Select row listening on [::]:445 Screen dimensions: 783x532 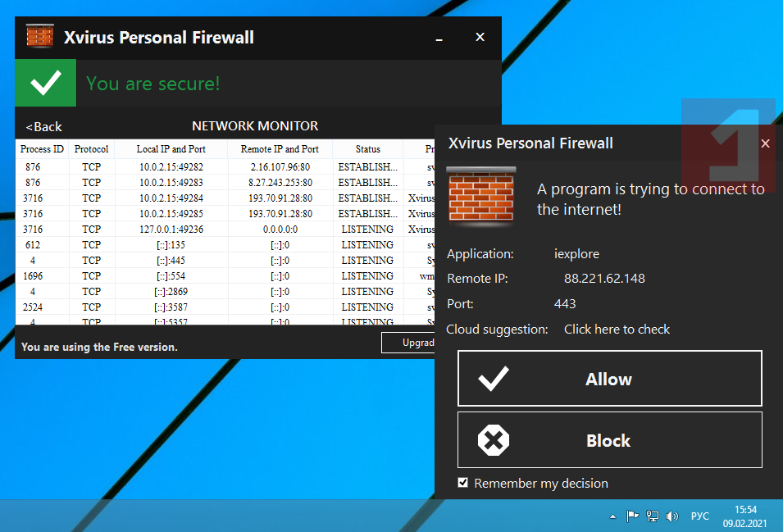(225, 261)
